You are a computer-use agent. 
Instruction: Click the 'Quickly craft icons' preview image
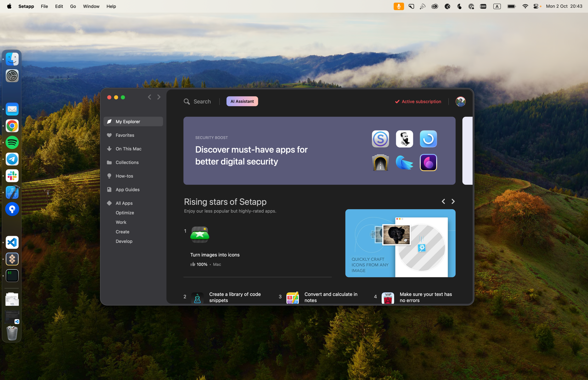pyautogui.click(x=400, y=243)
